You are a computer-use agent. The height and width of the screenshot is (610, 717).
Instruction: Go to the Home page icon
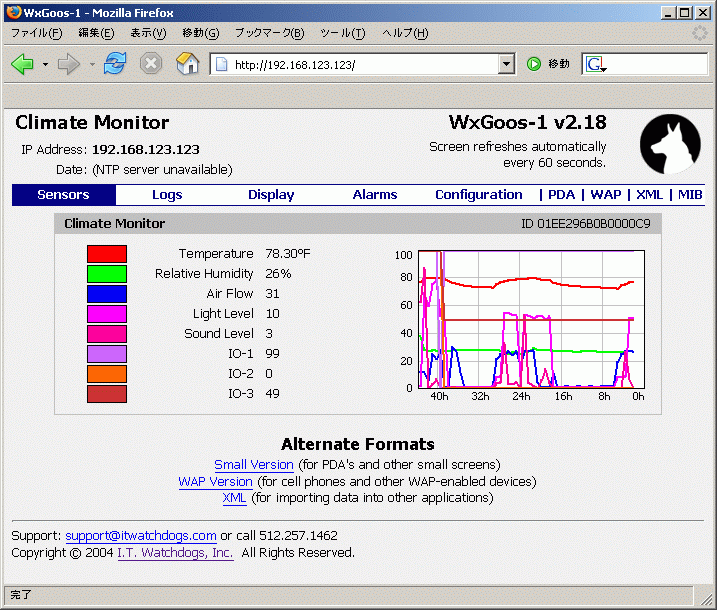(187, 63)
